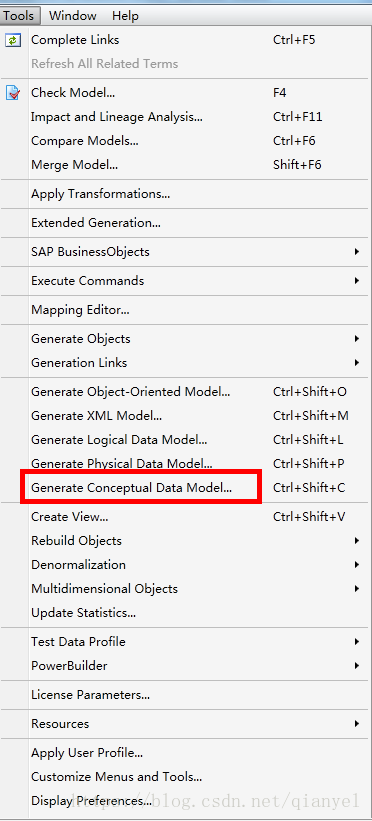Select Compare Models entry

pos(186,141)
